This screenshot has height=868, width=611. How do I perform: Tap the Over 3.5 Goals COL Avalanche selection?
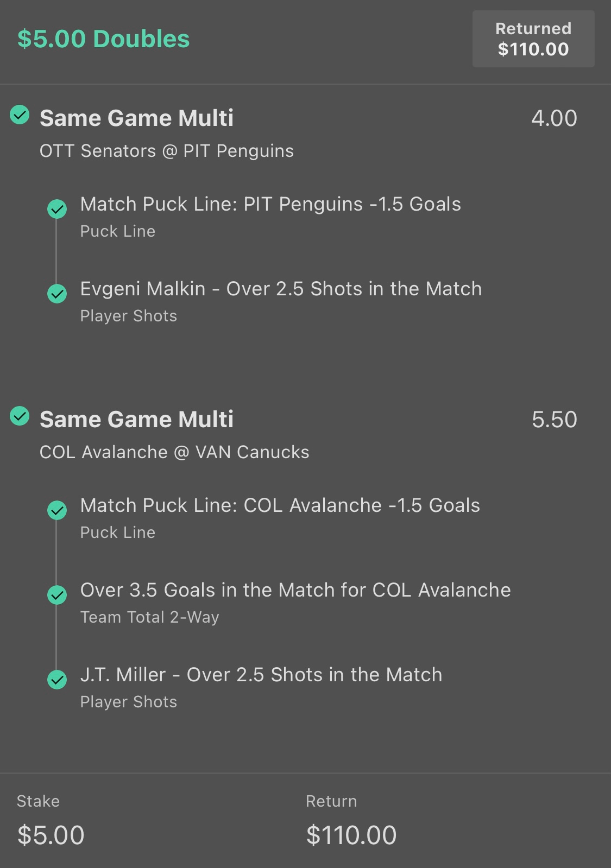[295, 590]
